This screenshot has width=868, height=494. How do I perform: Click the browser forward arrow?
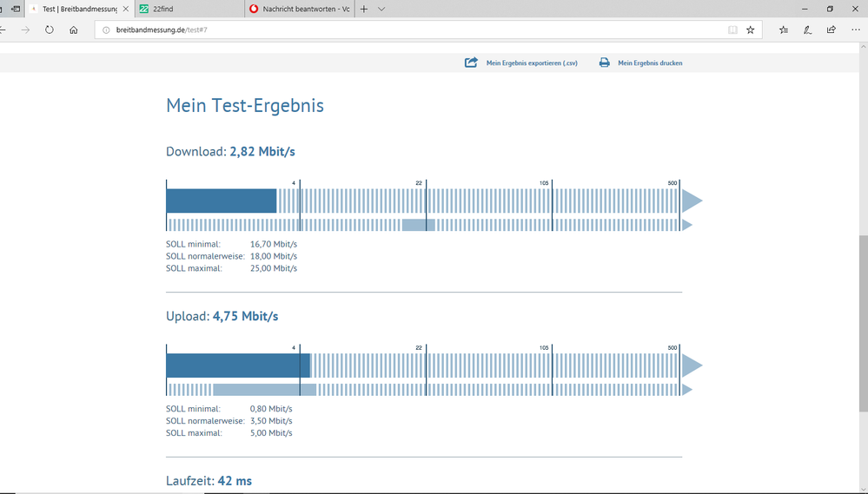pyautogui.click(x=25, y=30)
